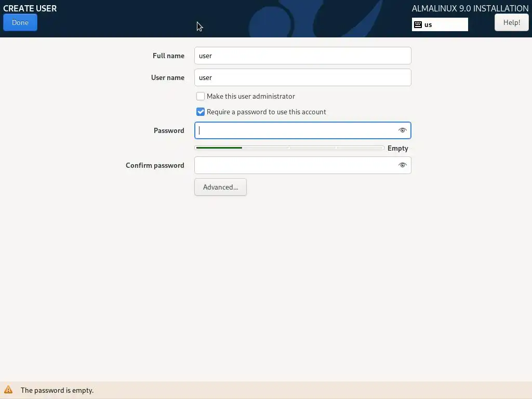Image resolution: width=532 pixels, height=399 pixels.
Task: Select the us keyboard layout indicator
Action: tap(440, 24)
